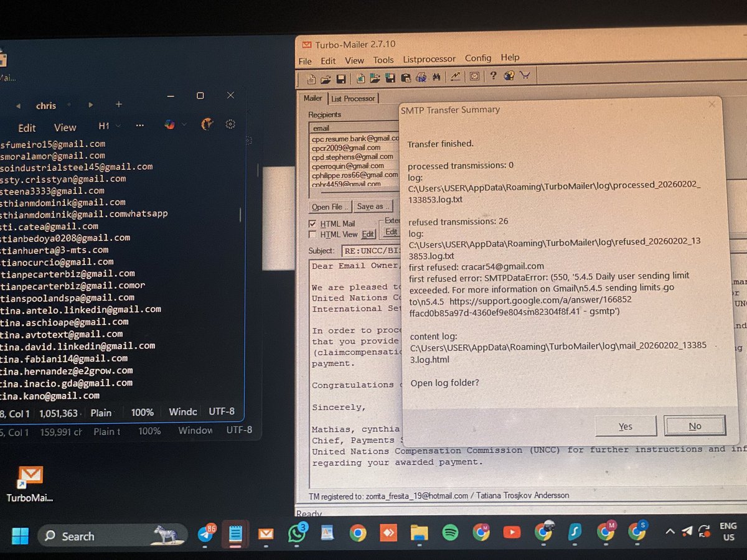Click the floppy disk Save icon in Turbo-Mailer toolbar
The width and height of the screenshot is (747, 560).
coord(341,78)
